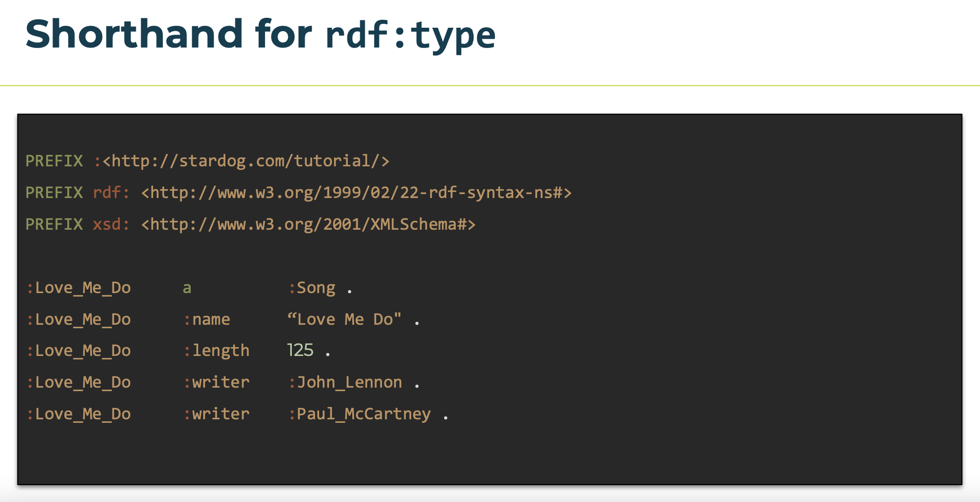This screenshot has width=980, height=502.
Task: Click the ':length' predicate
Action: click(x=216, y=351)
